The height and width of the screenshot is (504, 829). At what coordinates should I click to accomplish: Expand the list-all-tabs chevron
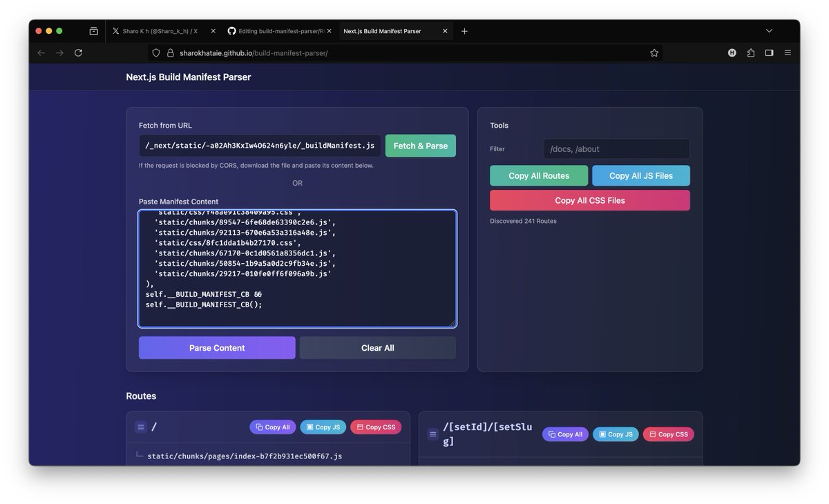[x=770, y=31]
